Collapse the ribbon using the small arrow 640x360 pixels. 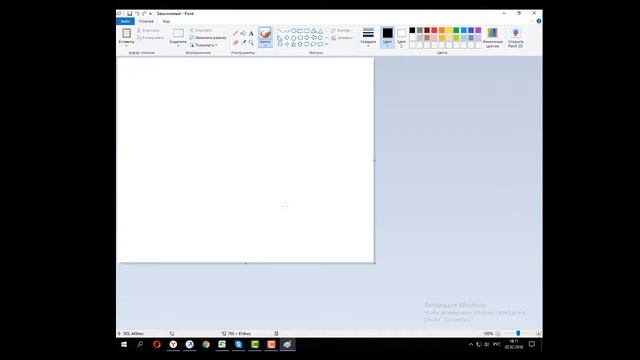pyautogui.click(x=531, y=21)
